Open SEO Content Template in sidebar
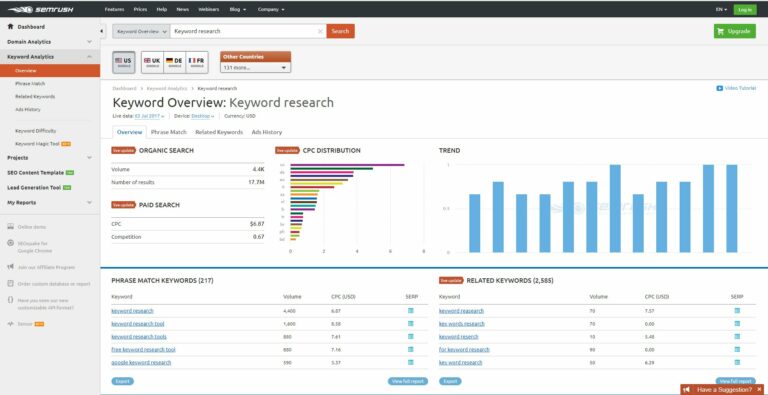The image size is (768, 395). [35, 173]
